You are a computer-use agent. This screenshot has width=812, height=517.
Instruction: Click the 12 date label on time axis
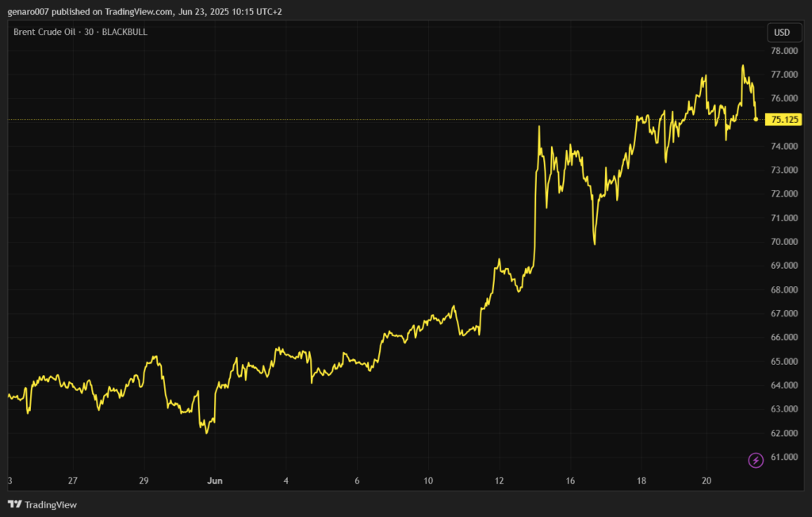pos(499,481)
